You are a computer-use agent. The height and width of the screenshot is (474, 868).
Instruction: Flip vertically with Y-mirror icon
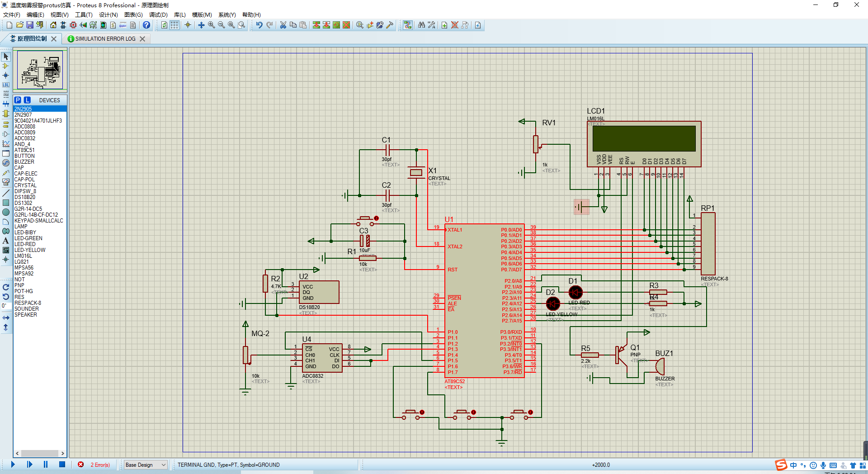point(6,327)
